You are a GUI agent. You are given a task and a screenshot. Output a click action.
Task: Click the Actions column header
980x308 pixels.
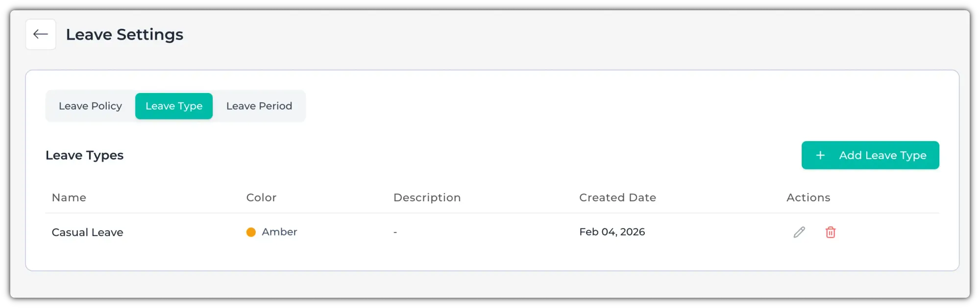(808, 197)
